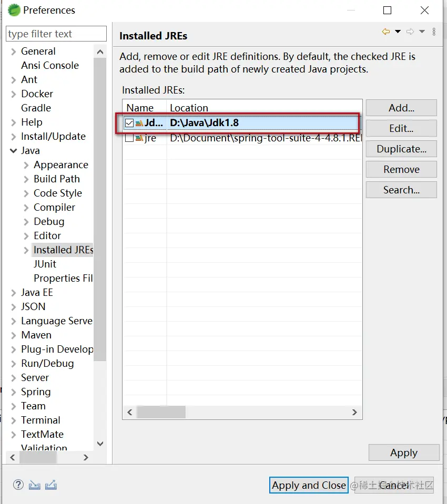Select the spring-tool-suite jre location row
This screenshot has width=447, height=504.
point(266,138)
